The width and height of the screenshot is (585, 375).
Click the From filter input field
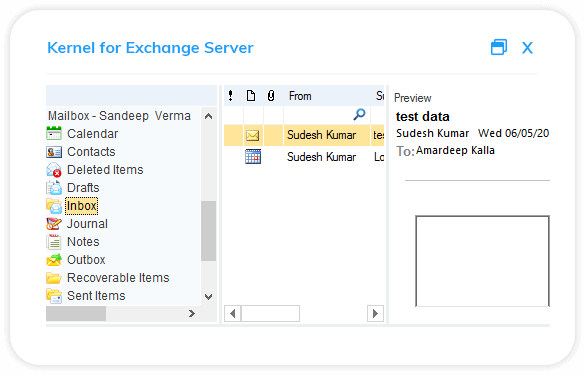[x=327, y=115]
